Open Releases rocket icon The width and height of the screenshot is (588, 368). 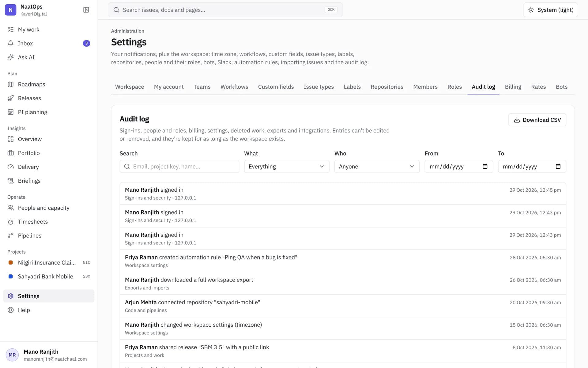(11, 98)
